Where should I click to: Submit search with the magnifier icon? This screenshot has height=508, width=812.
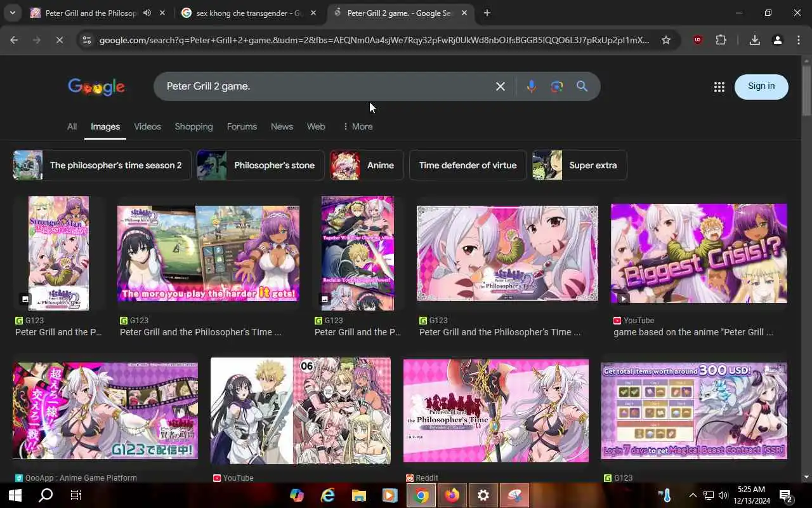[582, 86]
